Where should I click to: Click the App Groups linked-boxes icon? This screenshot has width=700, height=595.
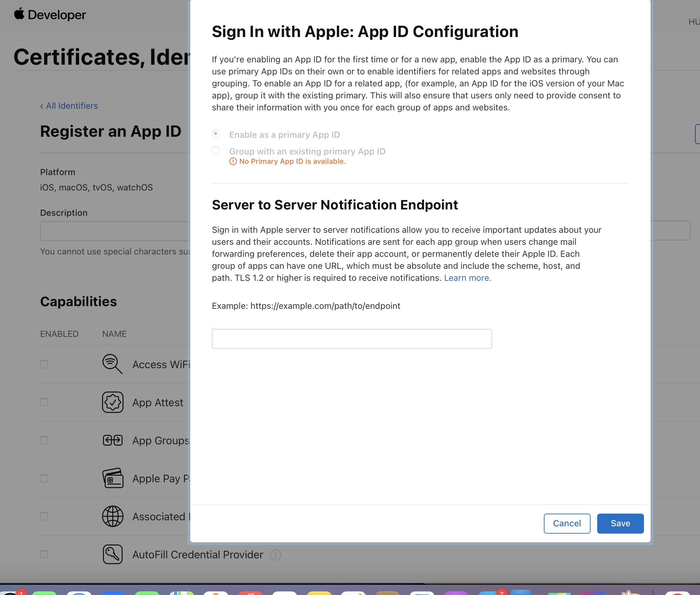[112, 440]
